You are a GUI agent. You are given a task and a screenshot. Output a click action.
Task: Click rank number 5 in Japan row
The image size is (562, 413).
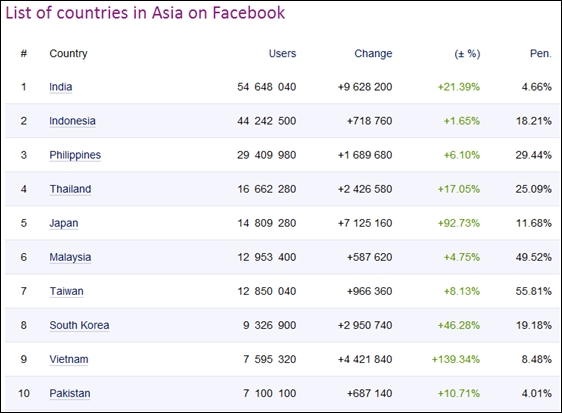coord(24,223)
